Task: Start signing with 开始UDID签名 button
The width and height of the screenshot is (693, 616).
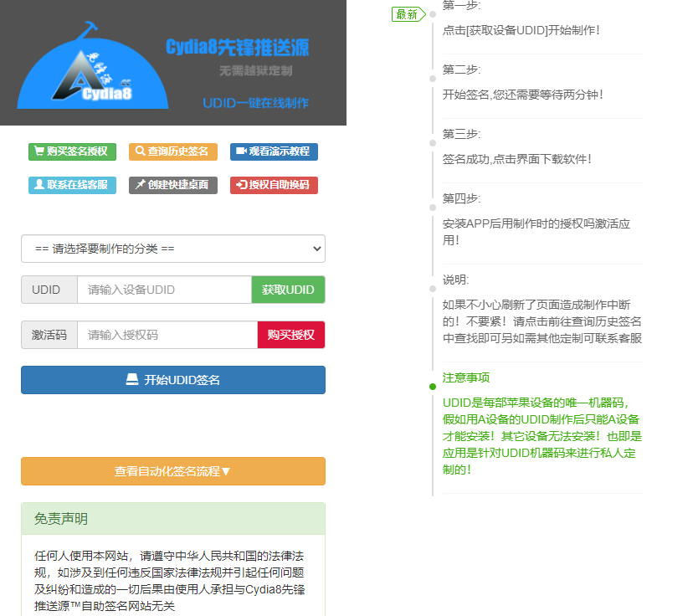Action: point(173,380)
